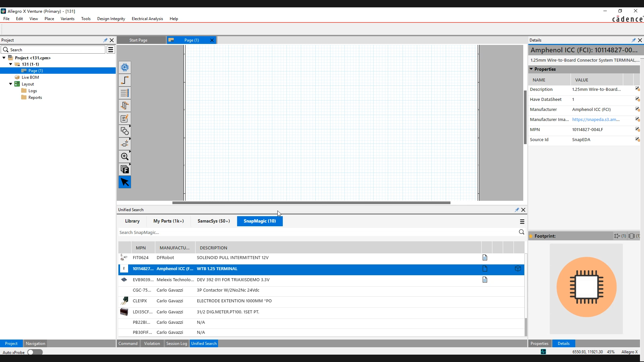
Task: Select the shapes drawing tool
Action: (125, 131)
